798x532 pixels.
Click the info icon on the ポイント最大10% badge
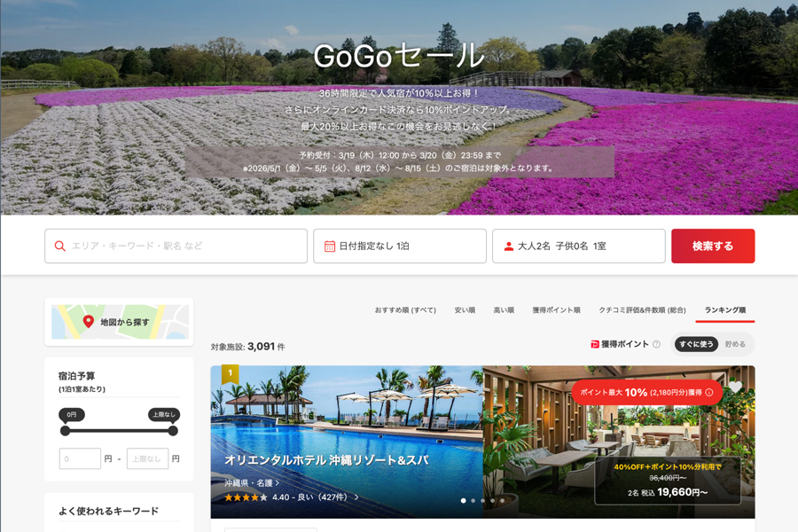point(709,391)
